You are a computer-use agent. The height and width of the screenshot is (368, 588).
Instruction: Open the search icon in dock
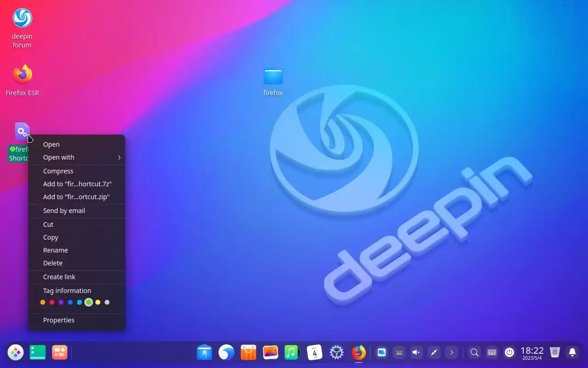(x=475, y=353)
